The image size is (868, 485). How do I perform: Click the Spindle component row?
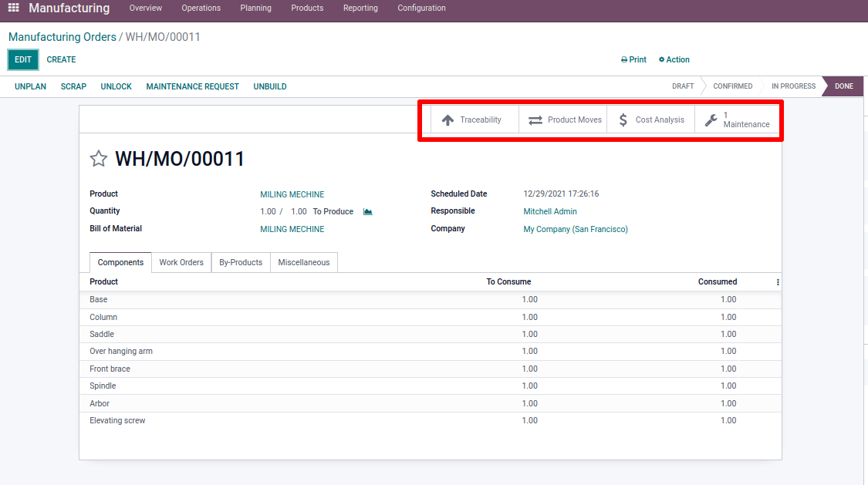430,386
